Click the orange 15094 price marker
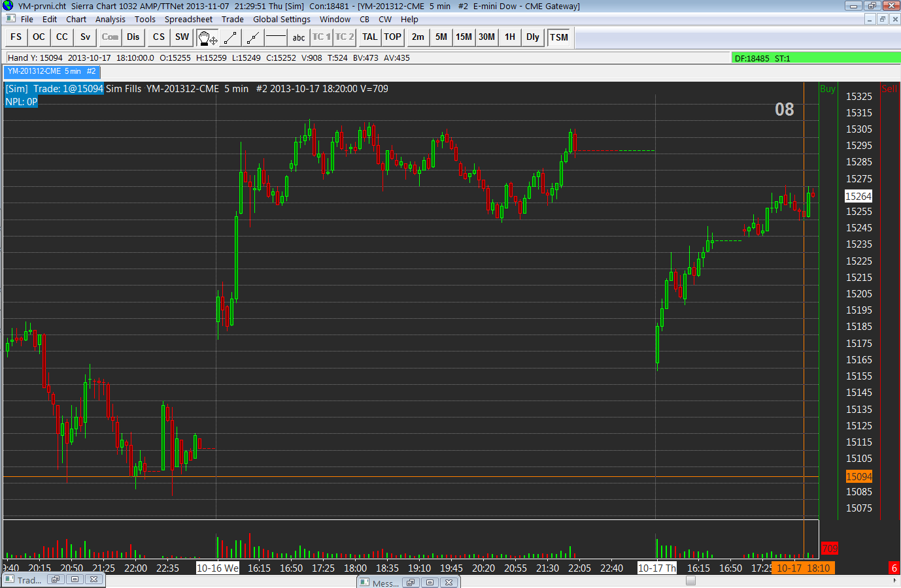This screenshot has height=588, width=901. [858, 476]
